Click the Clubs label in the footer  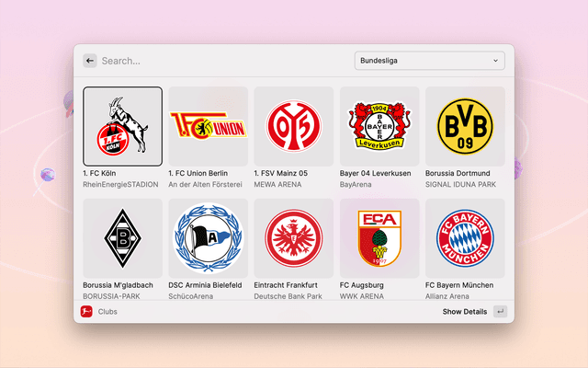[x=107, y=311]
